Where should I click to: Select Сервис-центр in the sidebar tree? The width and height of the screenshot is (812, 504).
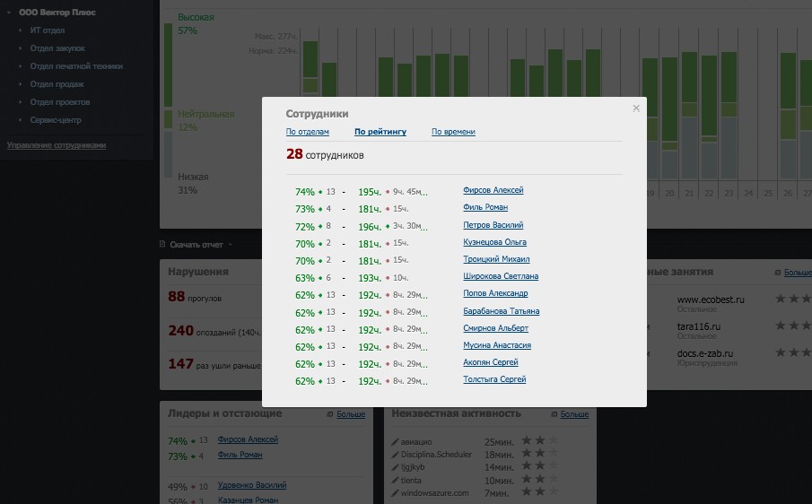click(x=55, y=119)
